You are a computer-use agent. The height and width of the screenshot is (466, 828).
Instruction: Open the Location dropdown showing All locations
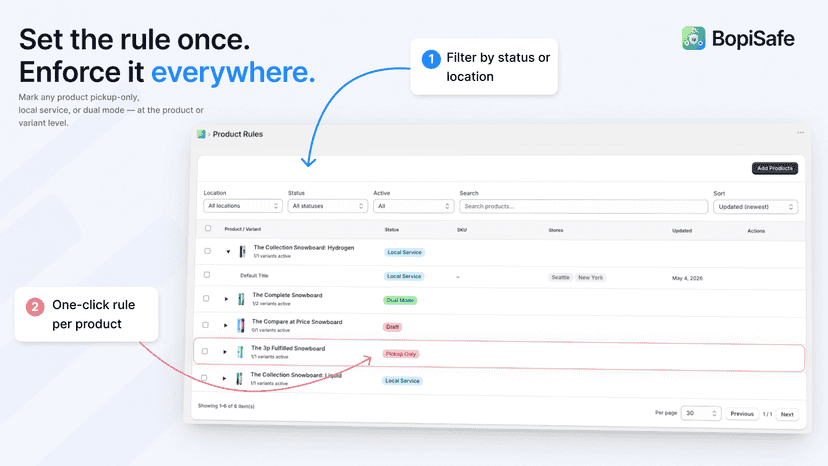[243, 206]
